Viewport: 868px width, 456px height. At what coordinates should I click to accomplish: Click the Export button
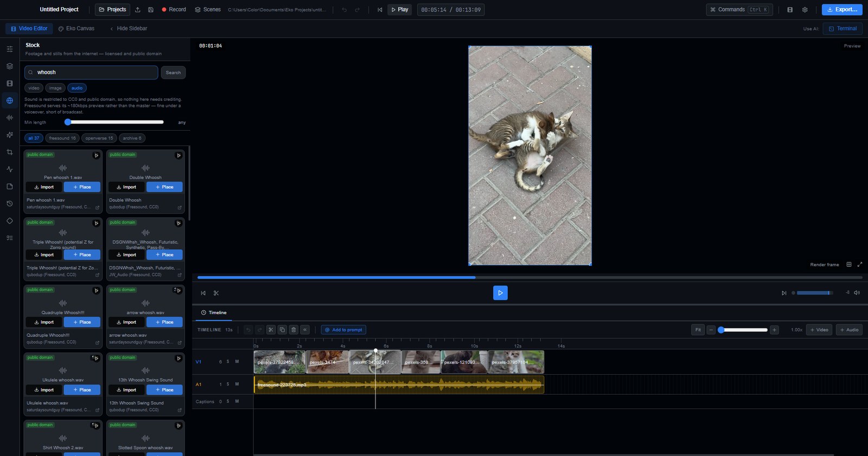tap(842, 10)
